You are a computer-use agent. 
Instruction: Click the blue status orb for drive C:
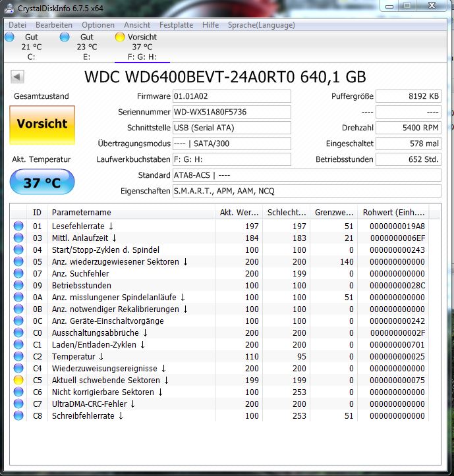pyautogui.click(x=9, y=37)
